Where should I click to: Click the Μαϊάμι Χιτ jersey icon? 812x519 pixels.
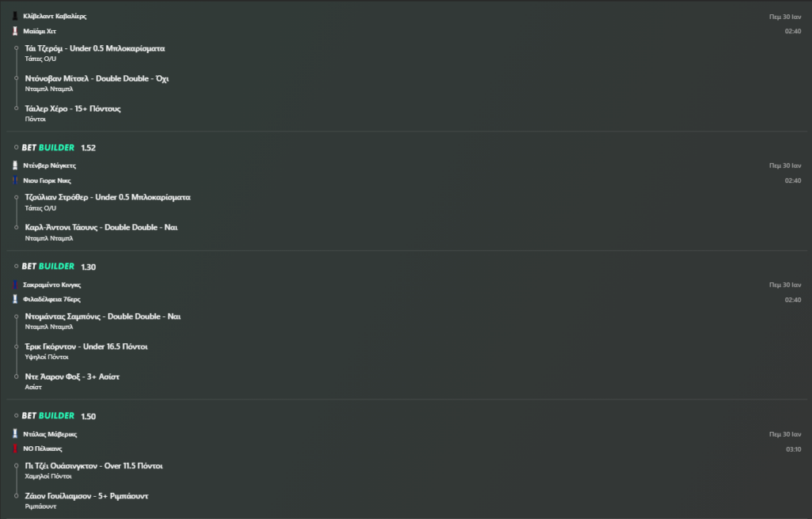coord(16,31)
